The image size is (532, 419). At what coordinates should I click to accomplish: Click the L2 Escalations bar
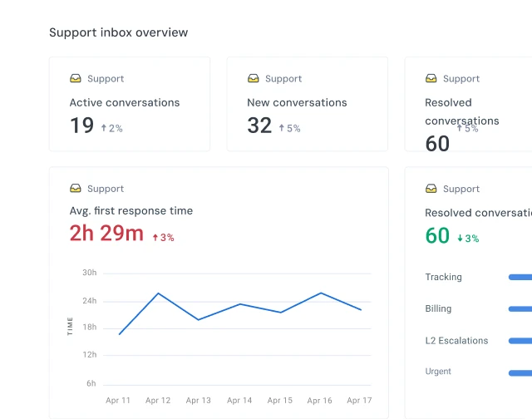[x=520, y=340]
